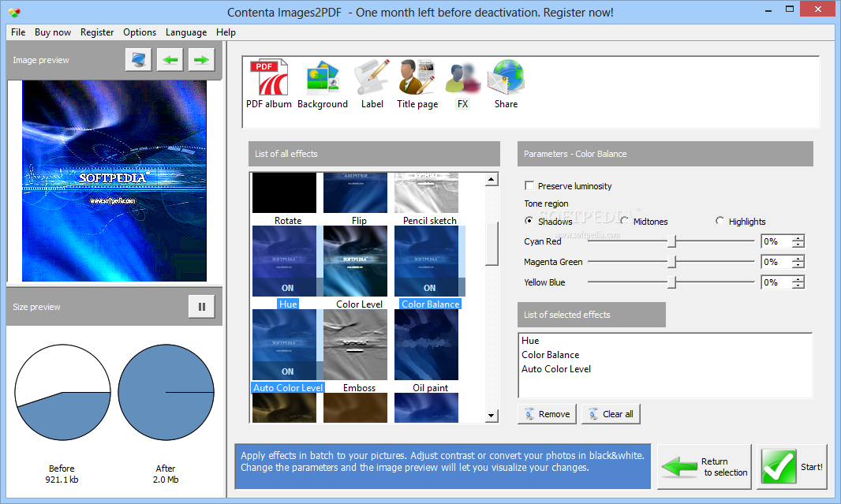Screen dimensions: 841x504
Task: Select the Flip effect thumbnail
Action: click(x=355, y=193)
